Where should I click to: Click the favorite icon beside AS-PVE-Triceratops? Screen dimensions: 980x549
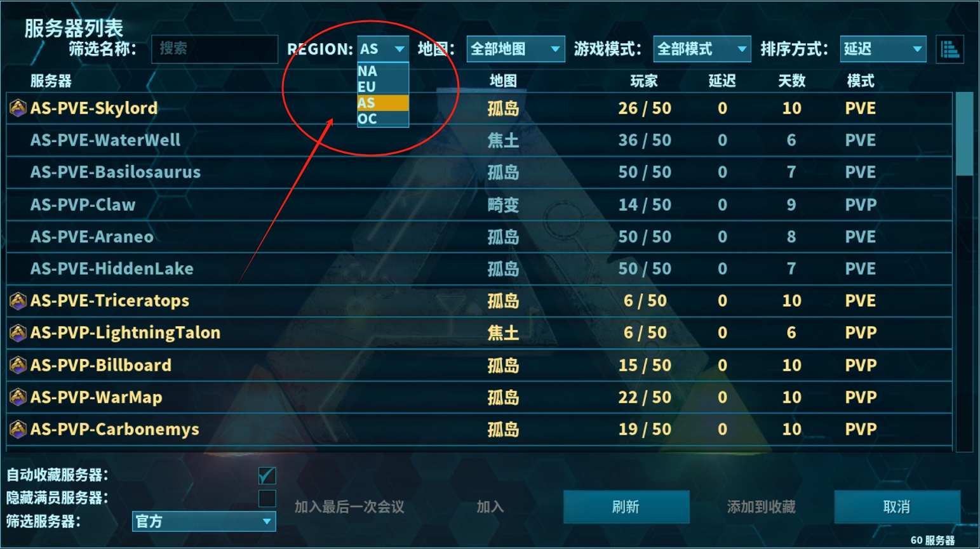pos(18,300)
